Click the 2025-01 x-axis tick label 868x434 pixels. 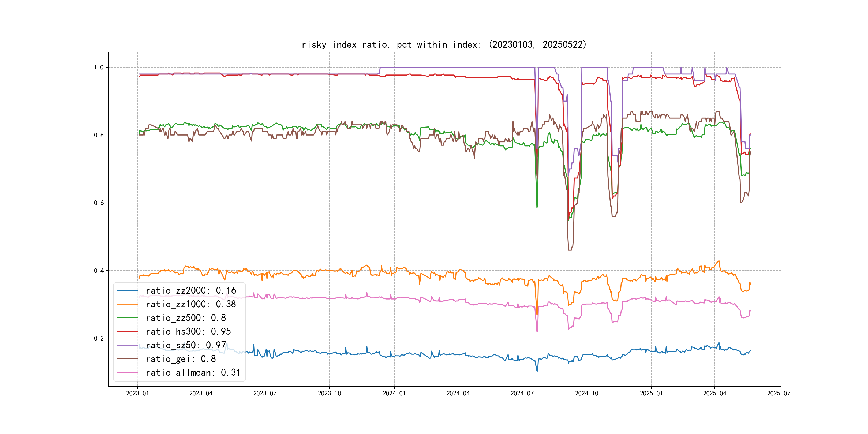pos(651,393)
